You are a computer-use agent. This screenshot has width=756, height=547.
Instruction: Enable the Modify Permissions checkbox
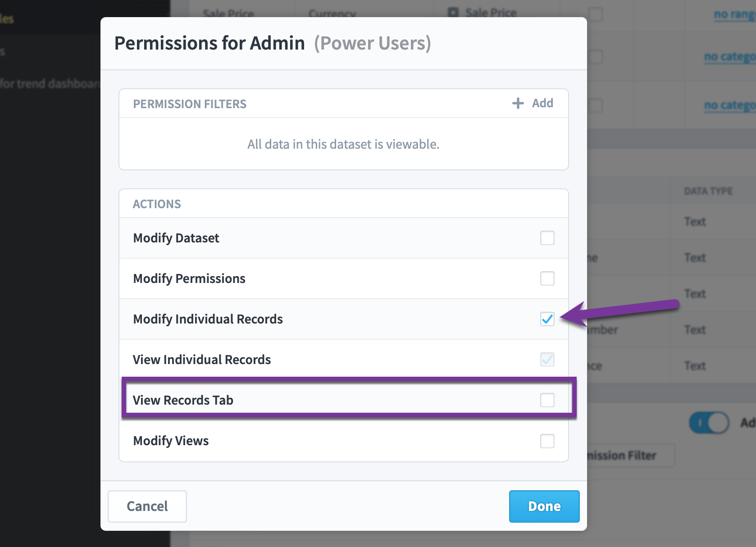point(547,278)
